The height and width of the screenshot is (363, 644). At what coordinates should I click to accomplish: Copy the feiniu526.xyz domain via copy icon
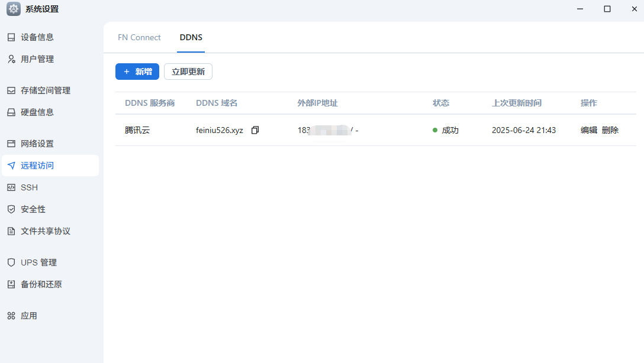[x=255, y=130]
